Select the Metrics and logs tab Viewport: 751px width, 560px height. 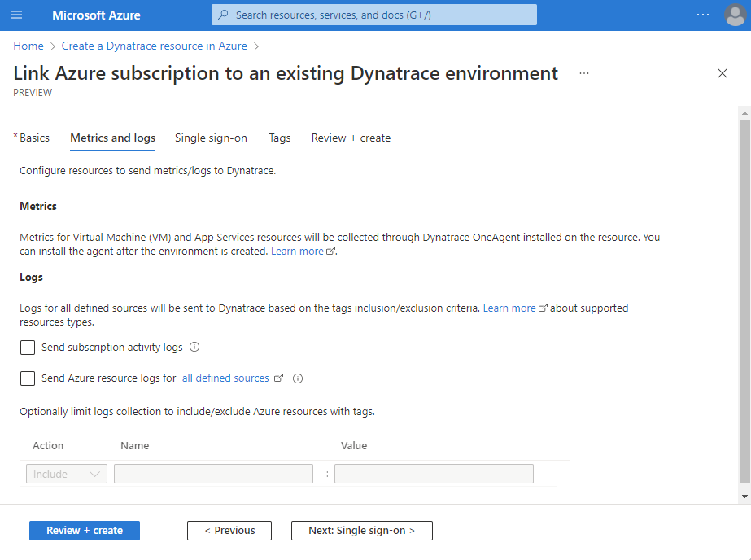[x=112, y=138]
